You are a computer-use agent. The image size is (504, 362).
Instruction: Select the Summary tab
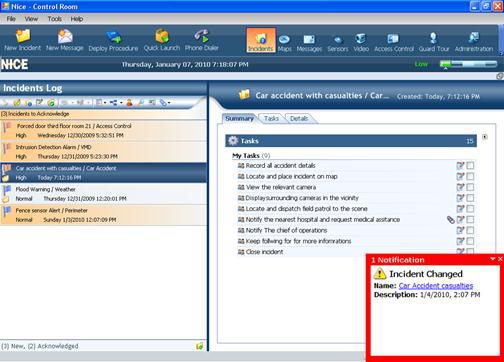[239, 118]
